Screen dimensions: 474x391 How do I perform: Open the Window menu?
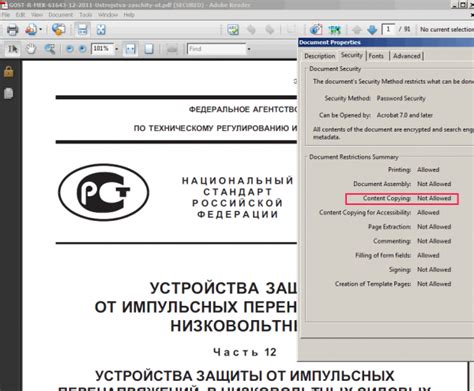108,15
